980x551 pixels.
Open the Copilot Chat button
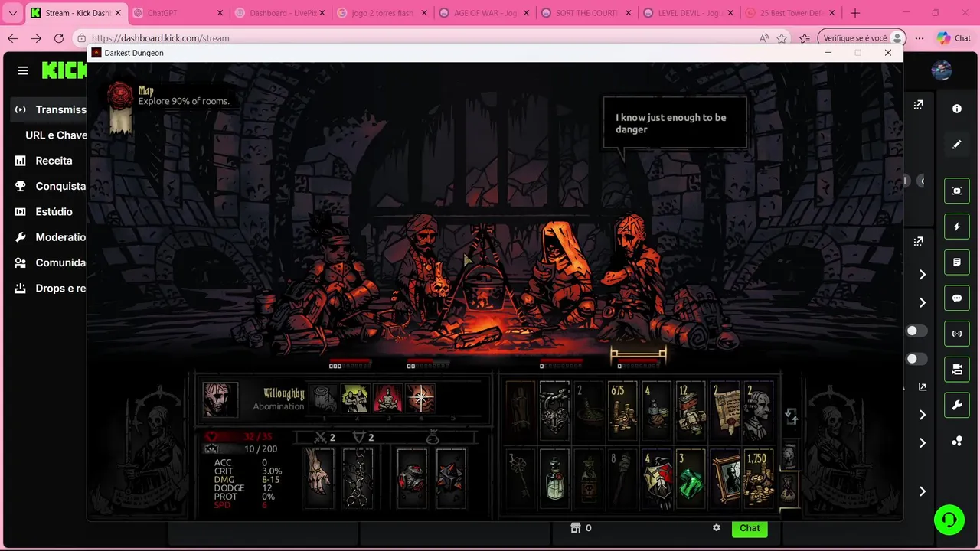point(953,38)
